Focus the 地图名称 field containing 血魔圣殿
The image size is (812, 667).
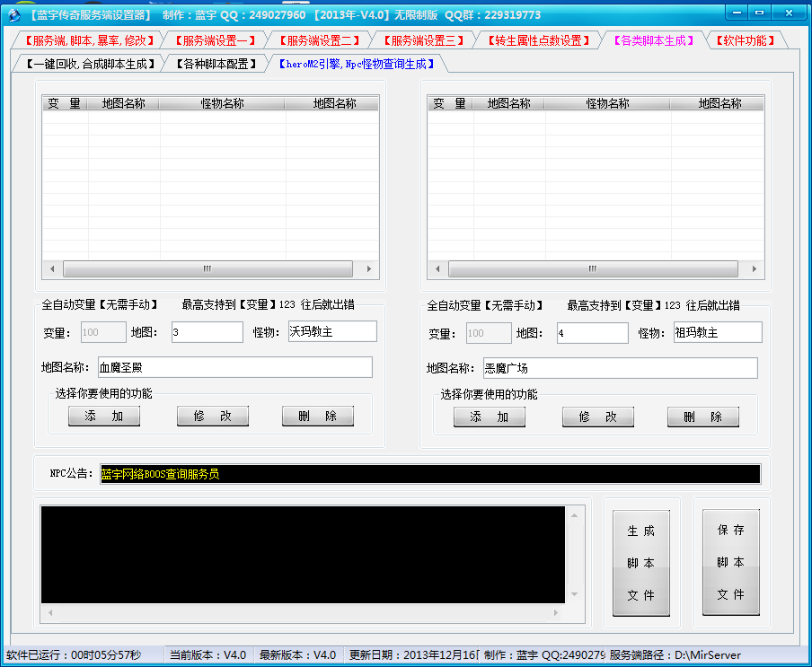(235, 367)
